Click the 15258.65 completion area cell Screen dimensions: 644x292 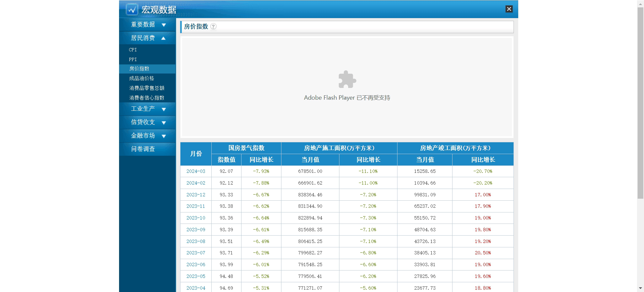point(425,171)
